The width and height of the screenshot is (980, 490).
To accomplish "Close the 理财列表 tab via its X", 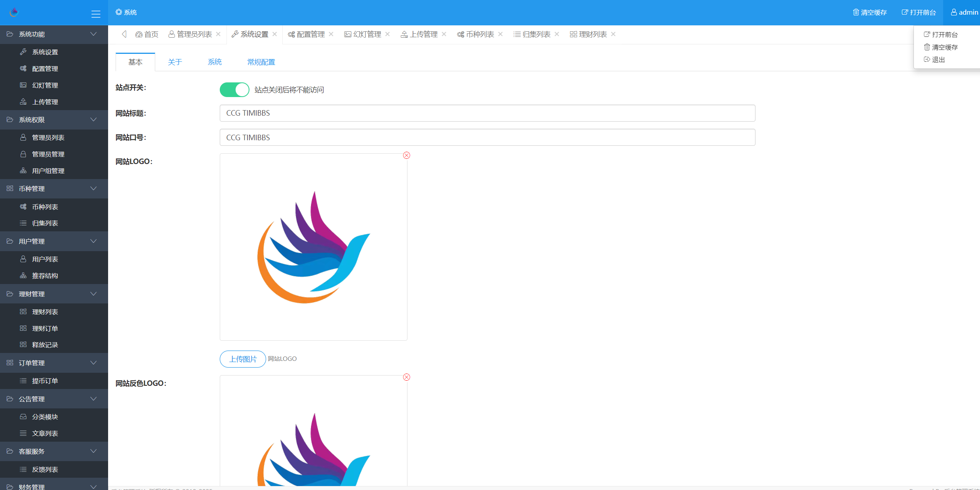I will click(613, 34).
